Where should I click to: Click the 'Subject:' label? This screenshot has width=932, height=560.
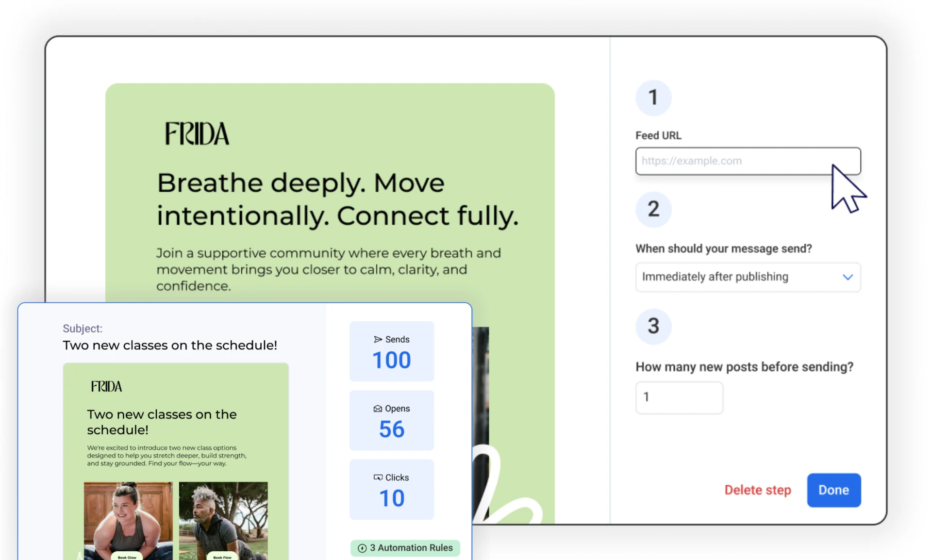pyautogui.click(x=83, y=329)
